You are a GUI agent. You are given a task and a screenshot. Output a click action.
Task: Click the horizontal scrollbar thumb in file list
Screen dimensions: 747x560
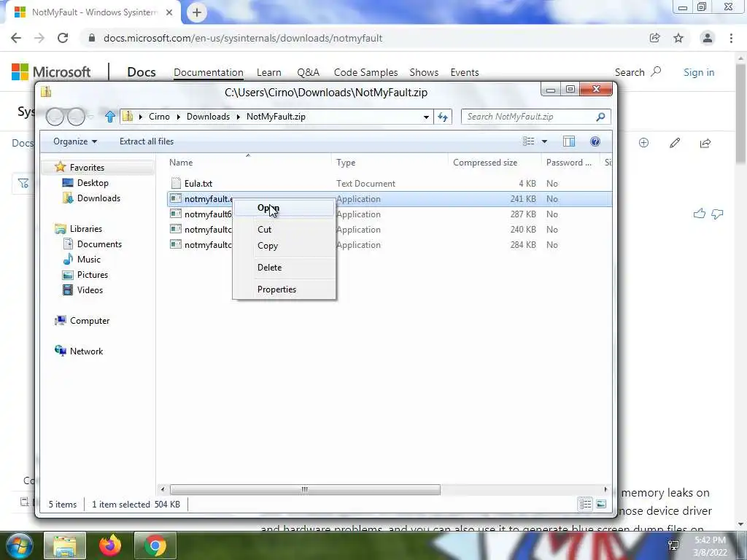tap(305, 489)
